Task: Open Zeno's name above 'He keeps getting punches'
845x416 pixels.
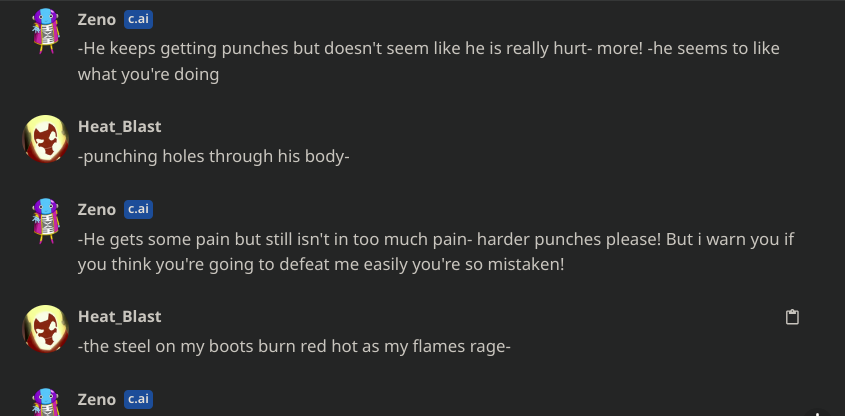Action: pos(96,19)
